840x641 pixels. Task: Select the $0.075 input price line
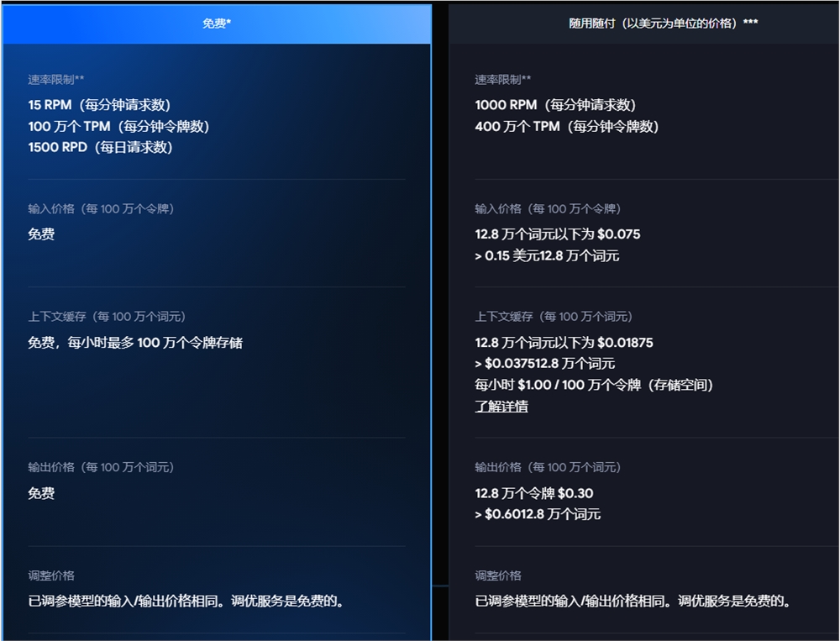558,234
